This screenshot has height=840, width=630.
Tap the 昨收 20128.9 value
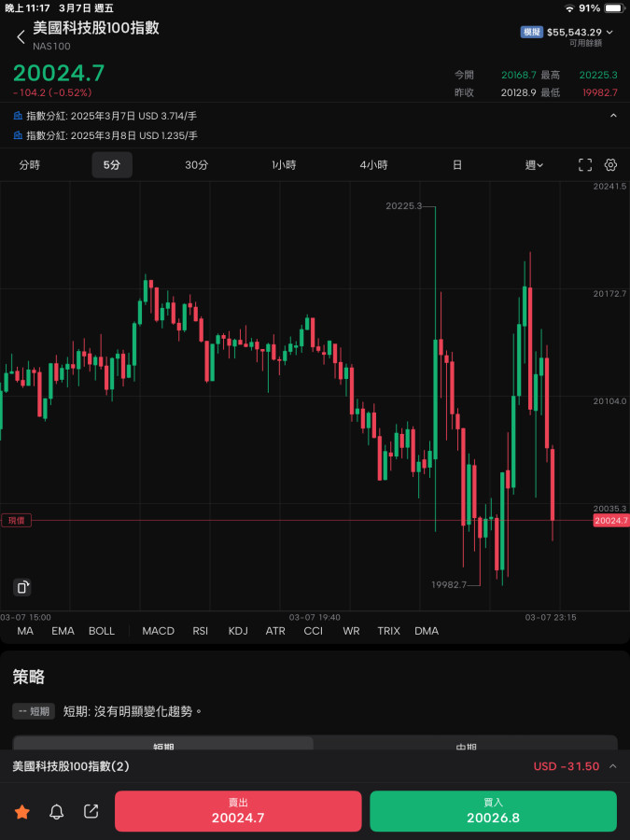[519, 92]
